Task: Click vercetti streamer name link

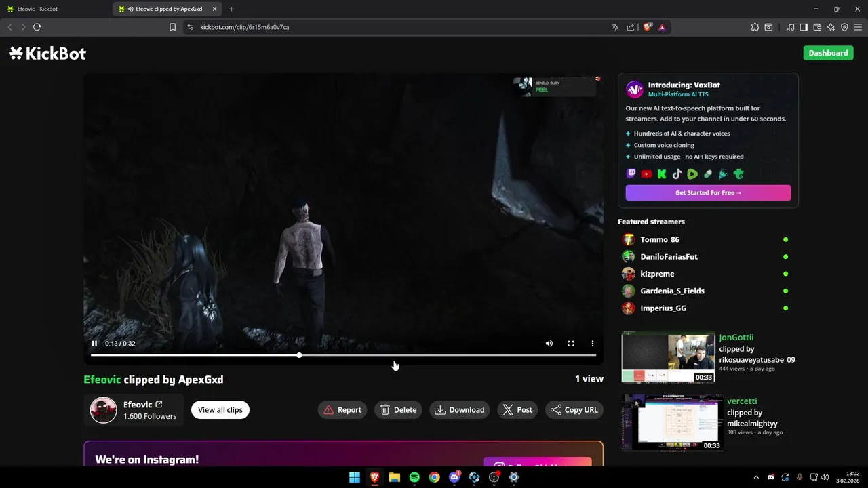Action: pyautogui.click(x=742, y=401)
